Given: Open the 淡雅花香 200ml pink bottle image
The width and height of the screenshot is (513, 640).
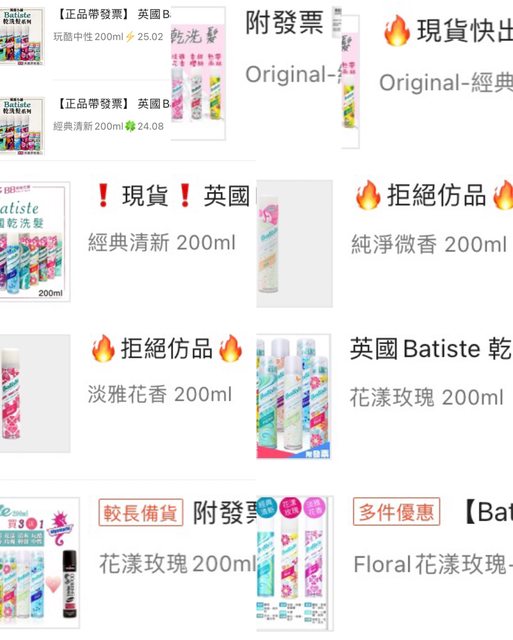Looking at the screenshot, I should (34, 393).
